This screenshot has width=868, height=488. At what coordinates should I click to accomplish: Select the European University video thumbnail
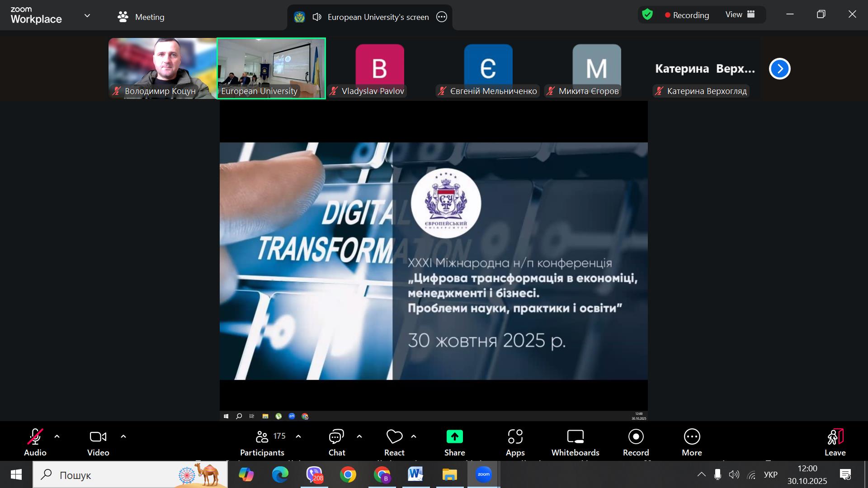[271, 68]
